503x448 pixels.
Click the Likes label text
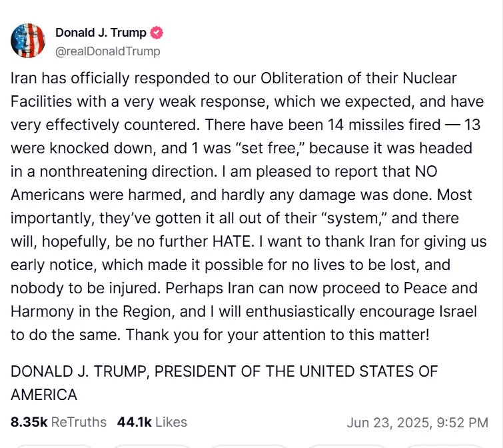[x=171, y=422]
